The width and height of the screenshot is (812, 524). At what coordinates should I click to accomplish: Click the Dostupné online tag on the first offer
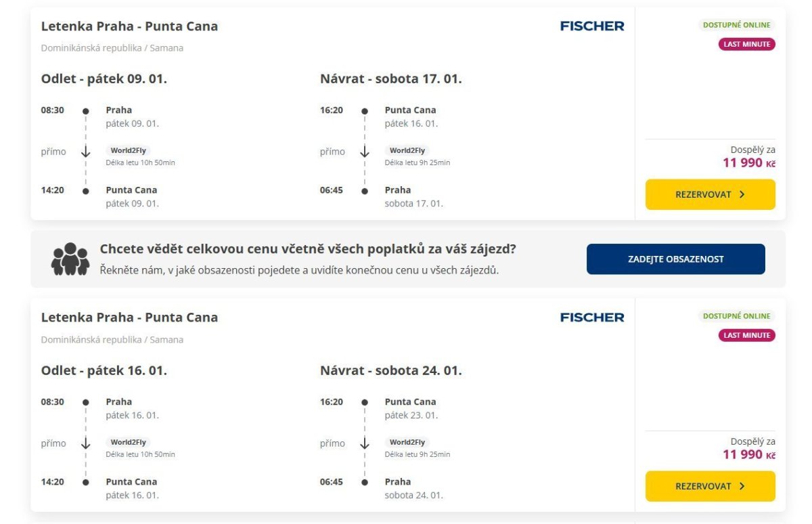(x=736, y=25)
